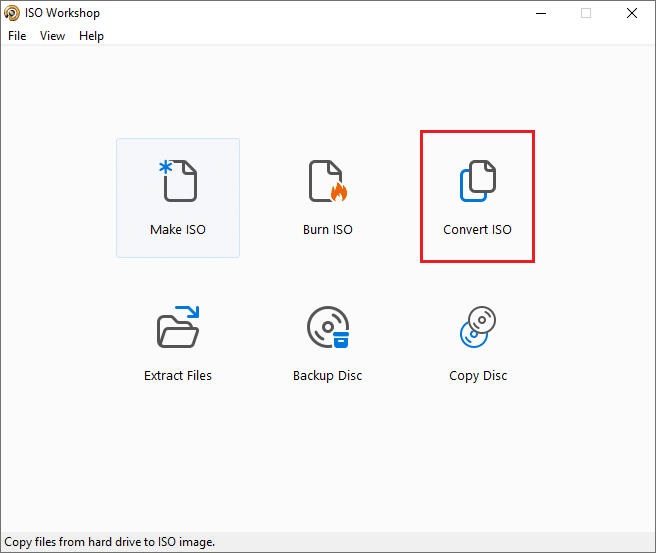Click the "Backup Disc" text label

pos(327,376)
